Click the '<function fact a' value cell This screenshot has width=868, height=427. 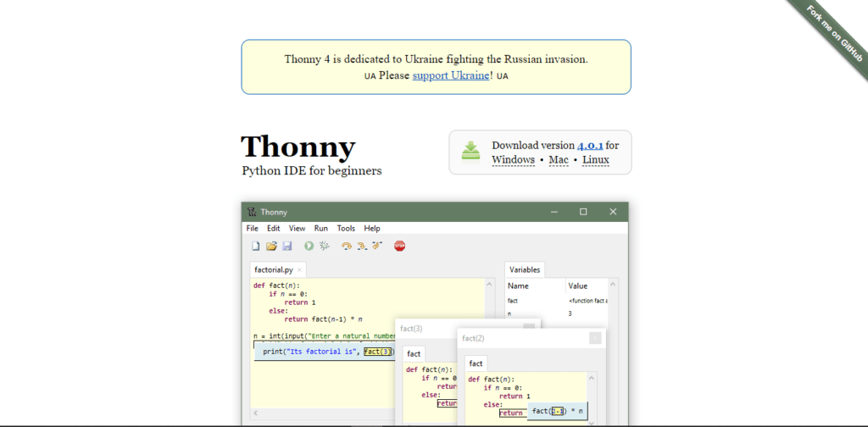tap(587, 300)
